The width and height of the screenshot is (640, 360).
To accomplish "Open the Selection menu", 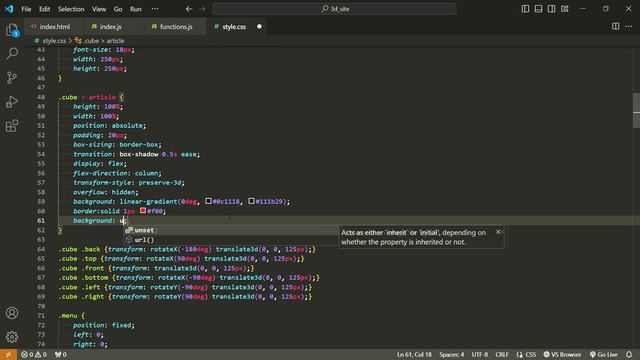I will coord(71,9).
